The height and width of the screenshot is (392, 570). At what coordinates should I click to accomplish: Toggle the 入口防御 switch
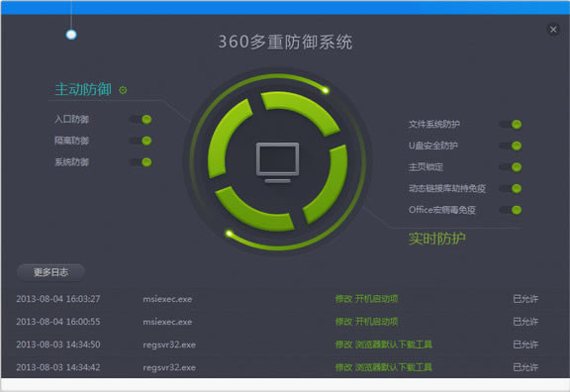[x=142, y=119]
